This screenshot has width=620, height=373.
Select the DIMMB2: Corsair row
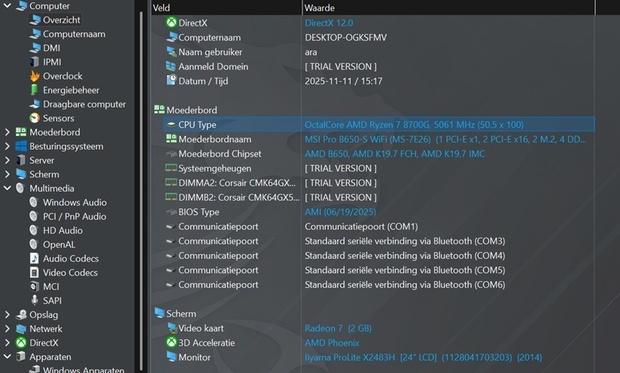(x=373, y=197)
